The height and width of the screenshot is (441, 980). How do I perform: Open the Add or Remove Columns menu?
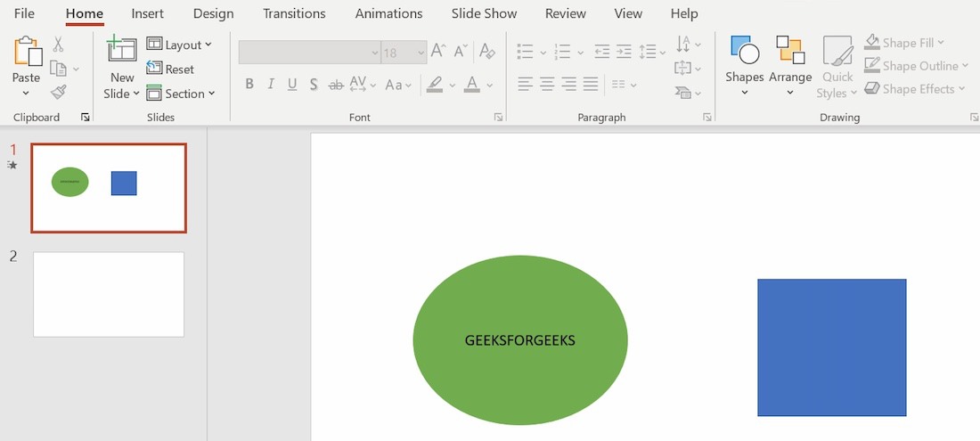tap(624, 85)
